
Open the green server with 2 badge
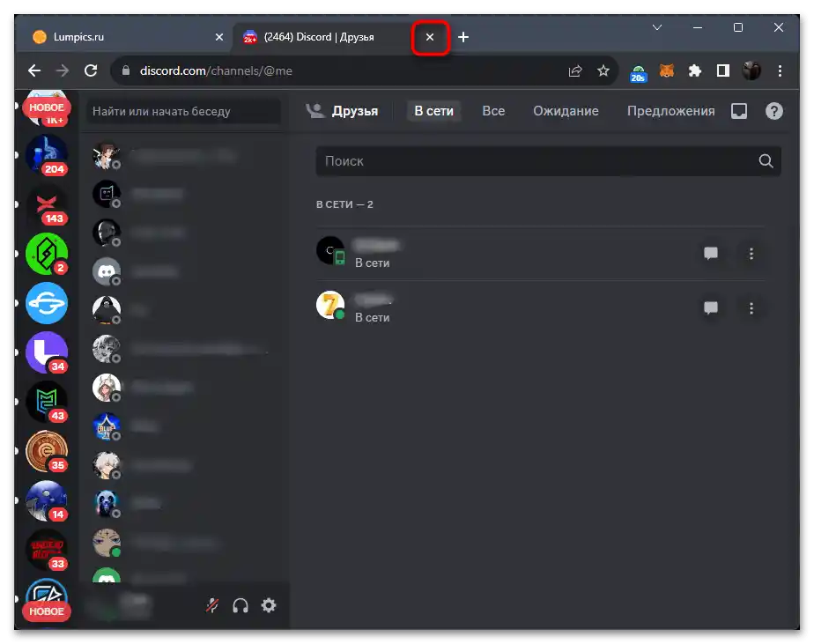click(47, 254)
